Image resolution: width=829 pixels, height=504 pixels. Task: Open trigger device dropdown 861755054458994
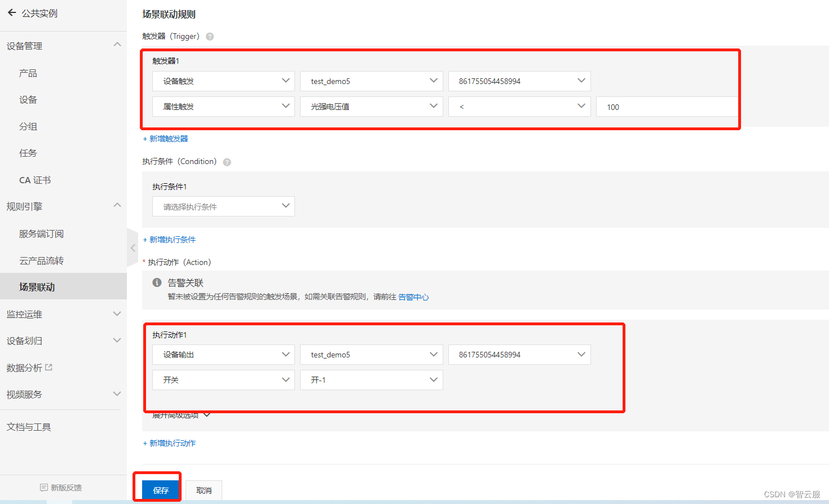pyautogui.click(x=519, y=81)
